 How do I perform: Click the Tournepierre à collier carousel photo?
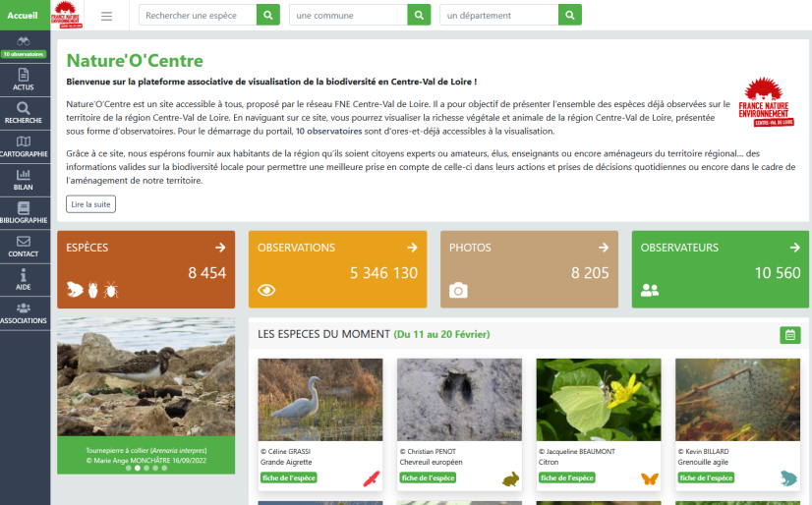pos(146,376)
